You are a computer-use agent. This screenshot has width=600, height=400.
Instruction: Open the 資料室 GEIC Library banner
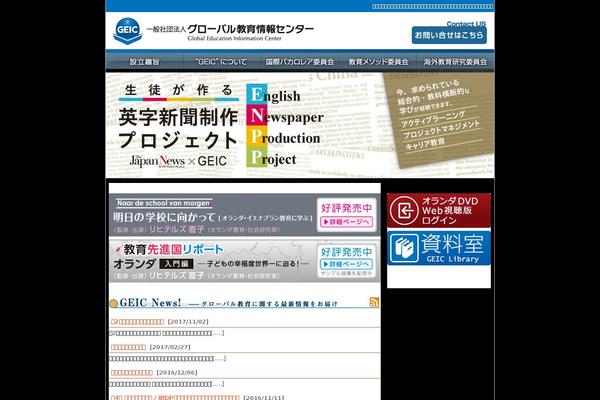click(439, 248)
